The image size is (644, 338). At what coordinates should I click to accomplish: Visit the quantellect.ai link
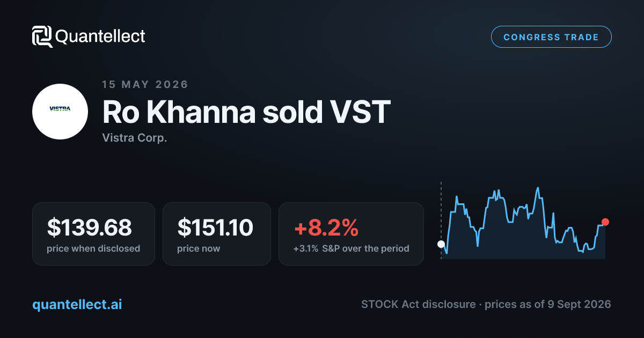(77, 304)
